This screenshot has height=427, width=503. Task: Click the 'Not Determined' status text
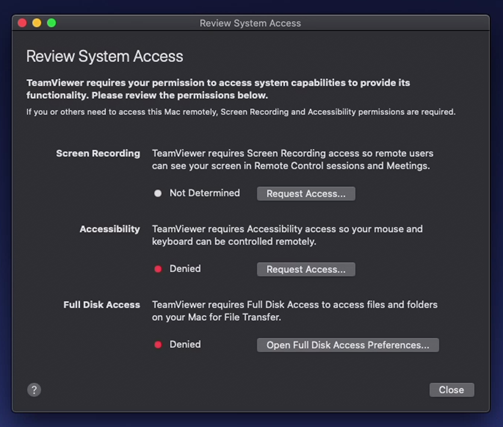tap(205, 193)
